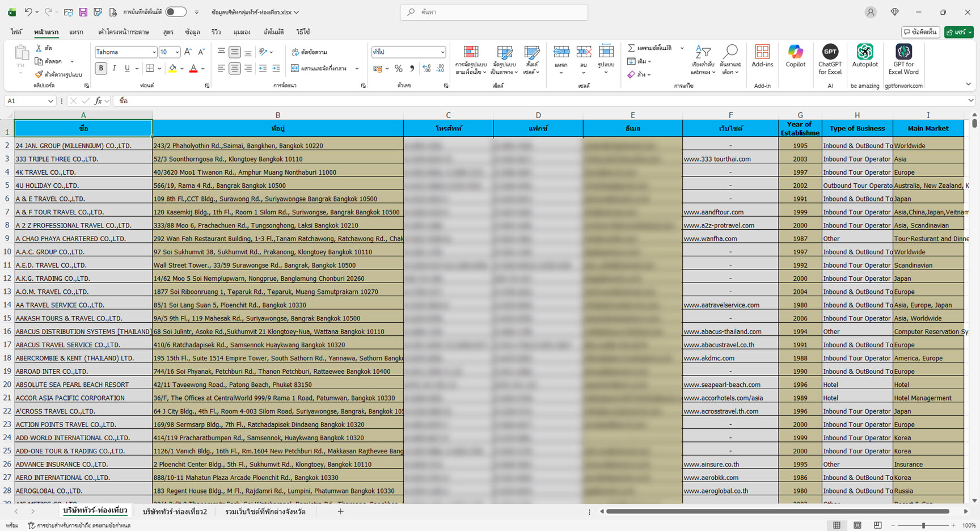
Task: Open the Insert ribbon tab
Action: tap(76, 32)
